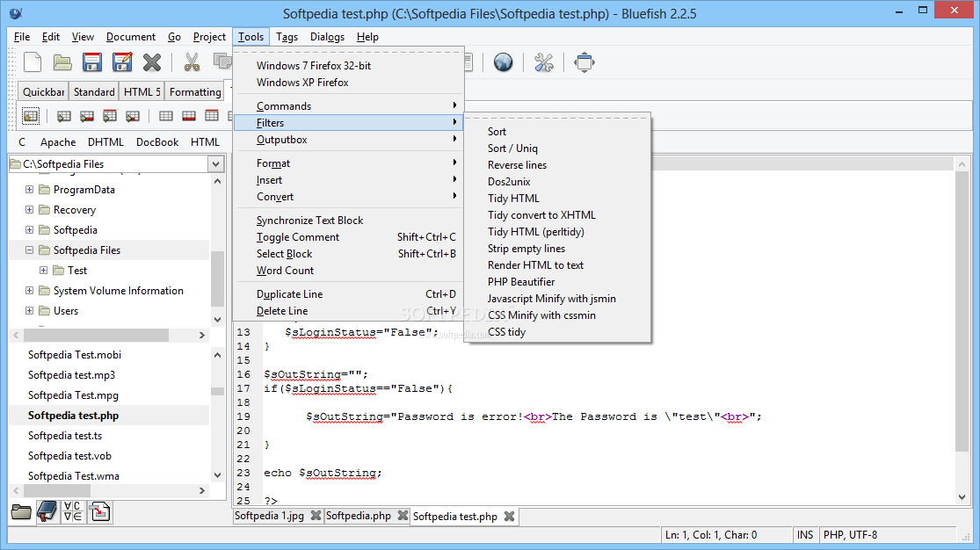This screenshot has width=980, height=550.
Task: Open the File menu
Action: click(x=22, y=37)
